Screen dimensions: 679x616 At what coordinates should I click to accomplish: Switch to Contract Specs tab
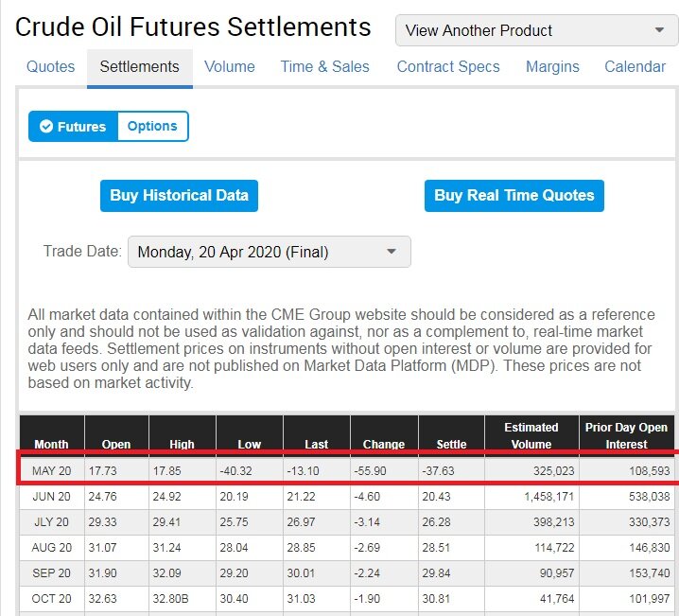(x=448, y=66)
